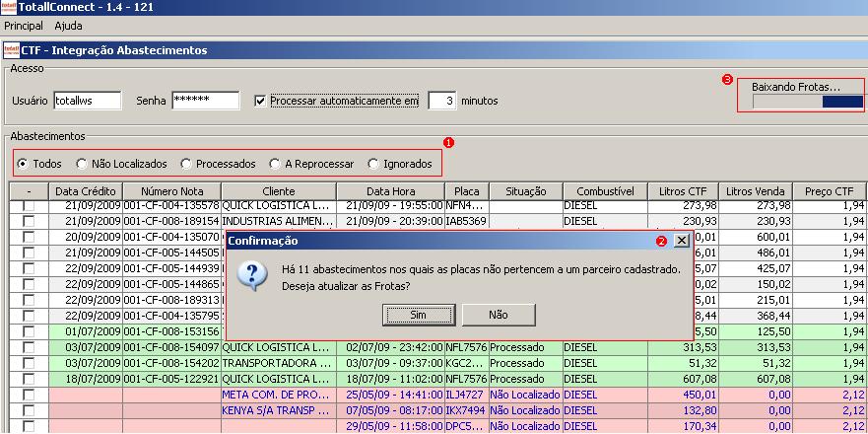Click the dash selection column header
This screenshot has height=434, width=868.
(x=29, y=191)
